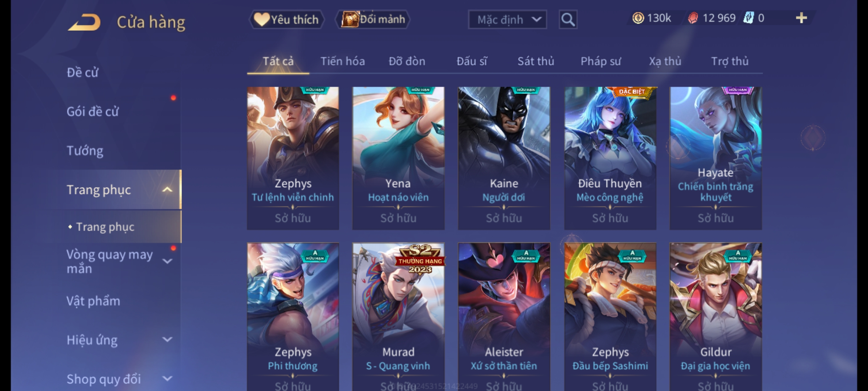Switch to the Pháp sư tab
Viewport: 868px width, 391px height.
coord(600,61)
